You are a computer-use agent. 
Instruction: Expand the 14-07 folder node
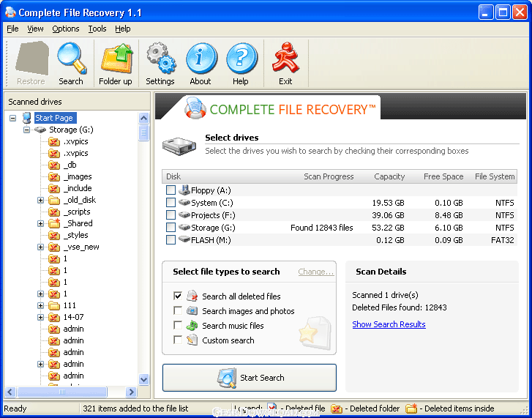tap(40, 318)
